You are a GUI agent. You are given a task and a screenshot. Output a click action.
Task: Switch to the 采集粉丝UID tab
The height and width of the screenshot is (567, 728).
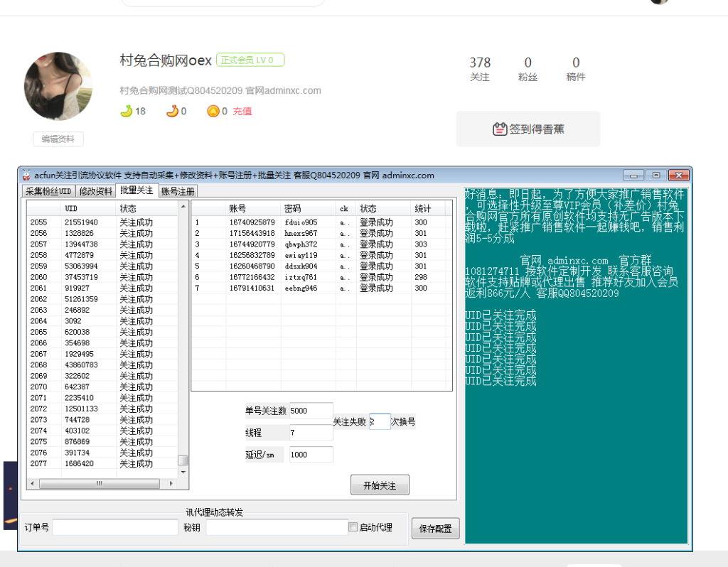(x=48, y=190)
